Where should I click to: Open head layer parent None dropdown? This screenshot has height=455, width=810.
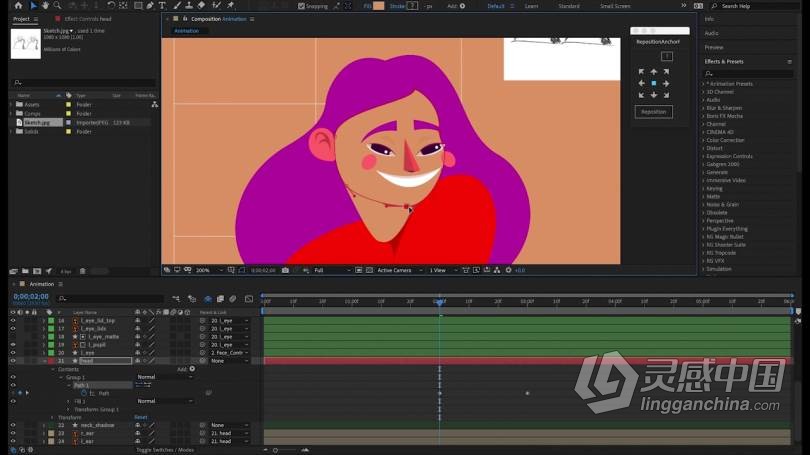[x=230, y=360]
